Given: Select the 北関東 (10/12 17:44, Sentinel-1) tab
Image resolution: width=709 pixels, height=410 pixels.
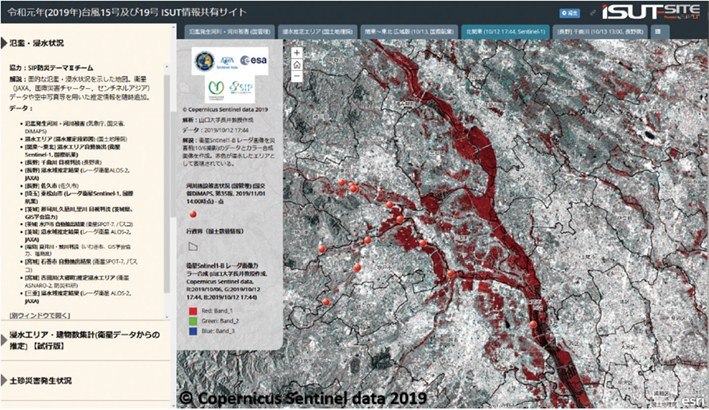Looking at the screenshot, I should [x=506, y=32].
